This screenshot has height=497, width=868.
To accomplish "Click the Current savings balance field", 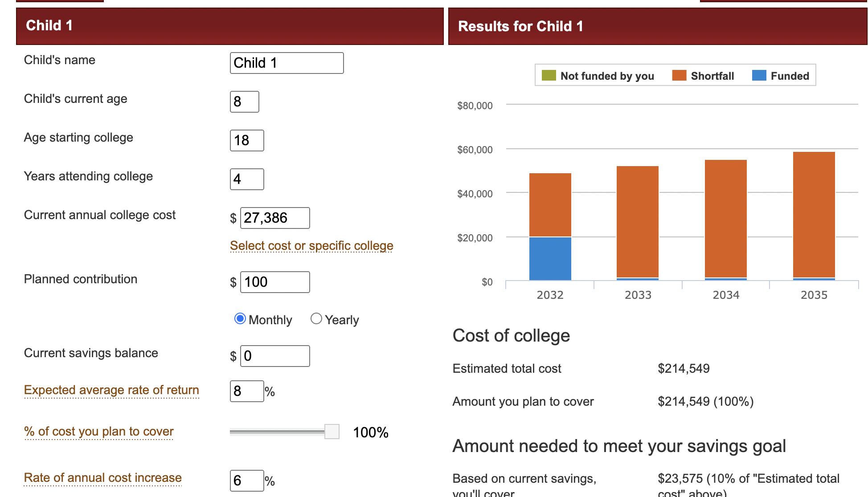I will (275, 356).
